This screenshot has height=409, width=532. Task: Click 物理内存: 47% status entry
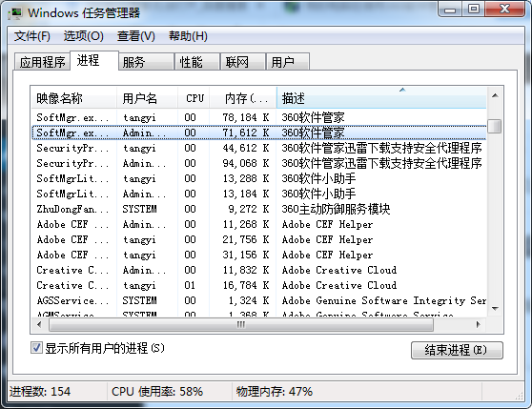(x=275, y=392)
